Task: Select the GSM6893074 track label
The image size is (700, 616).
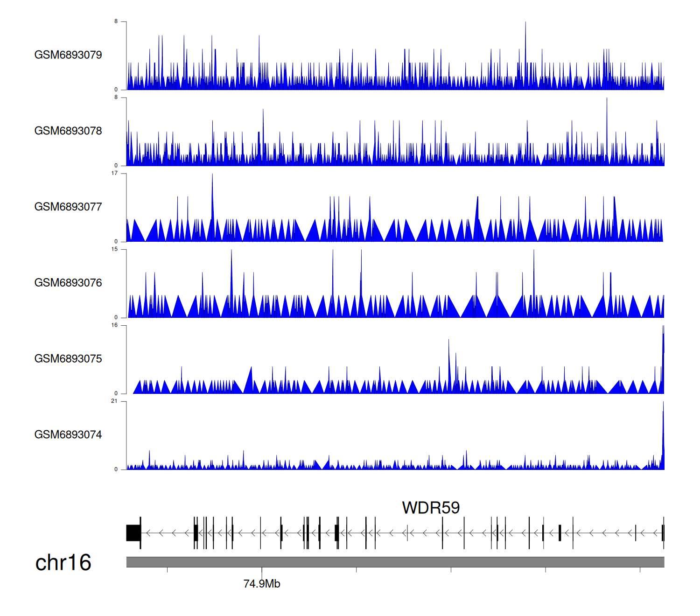Action: point(68,435)
